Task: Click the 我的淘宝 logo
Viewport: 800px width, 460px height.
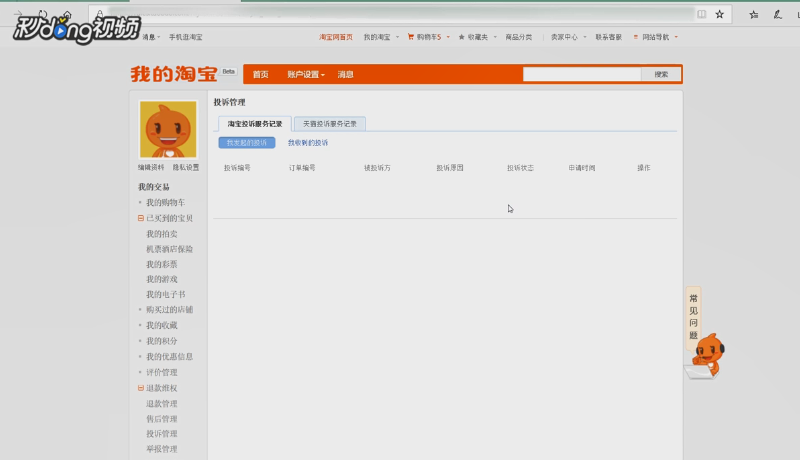Action: (x=174, y=74)
